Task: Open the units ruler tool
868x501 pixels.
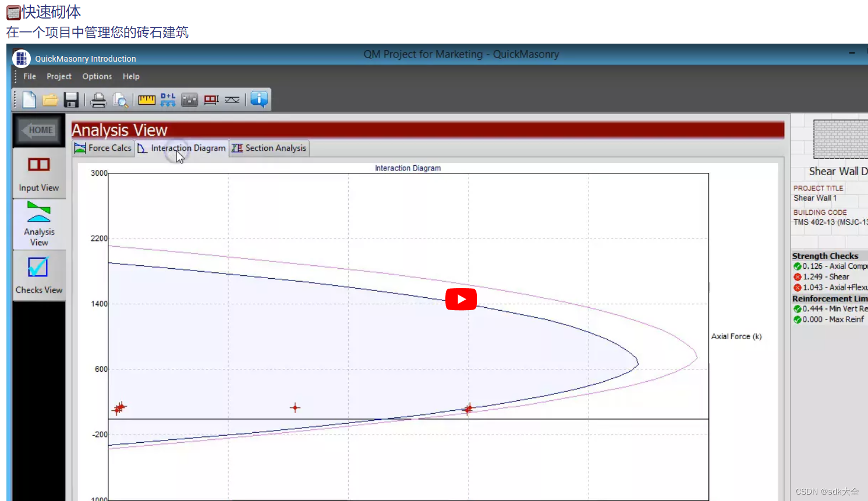Action: pos(147,100)
